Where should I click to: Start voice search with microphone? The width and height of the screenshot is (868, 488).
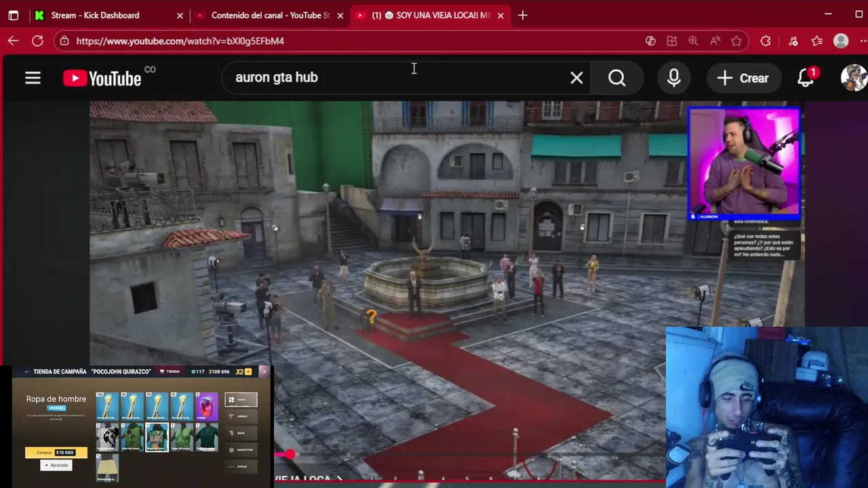click(673, 78)
